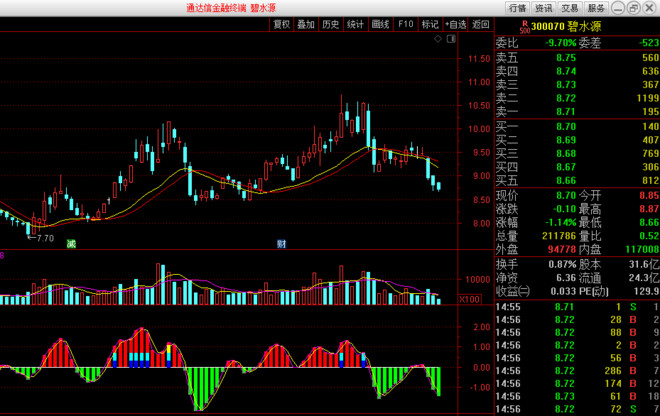Open the 历史 toolbar option
The image size is (660, 416).
click(330, 24)
